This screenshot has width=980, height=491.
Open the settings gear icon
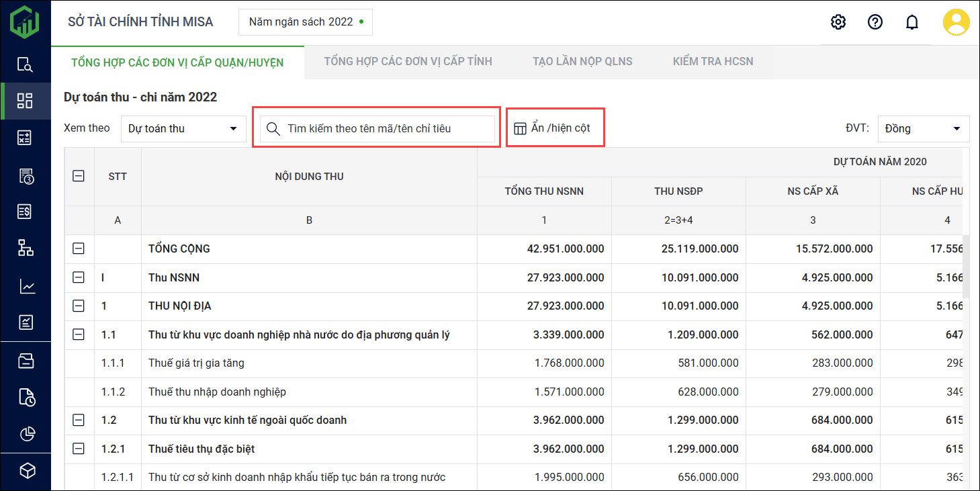point(838,22)
